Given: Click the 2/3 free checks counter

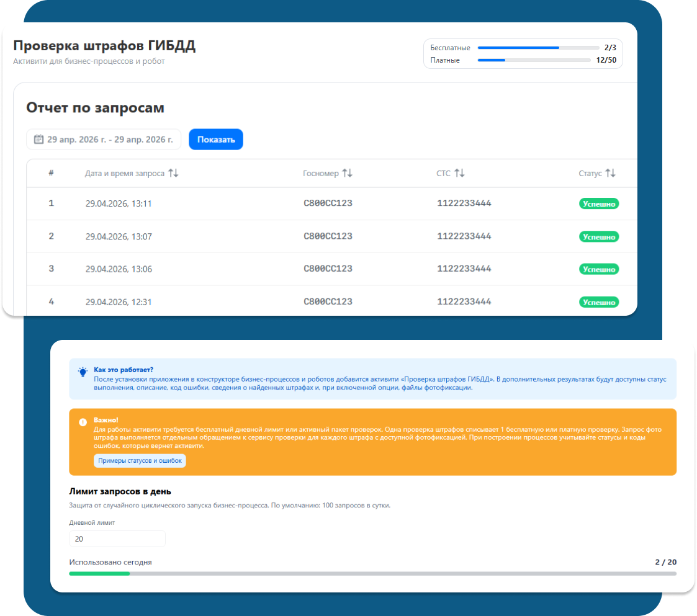Looking at the screenshot, I should (610, 48).
